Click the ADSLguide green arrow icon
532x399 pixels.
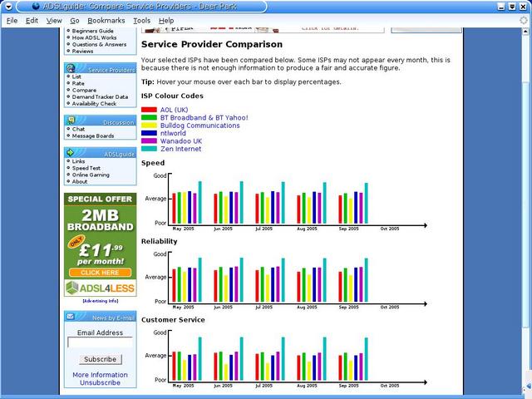pyautogui.click(x=71, y=153)
